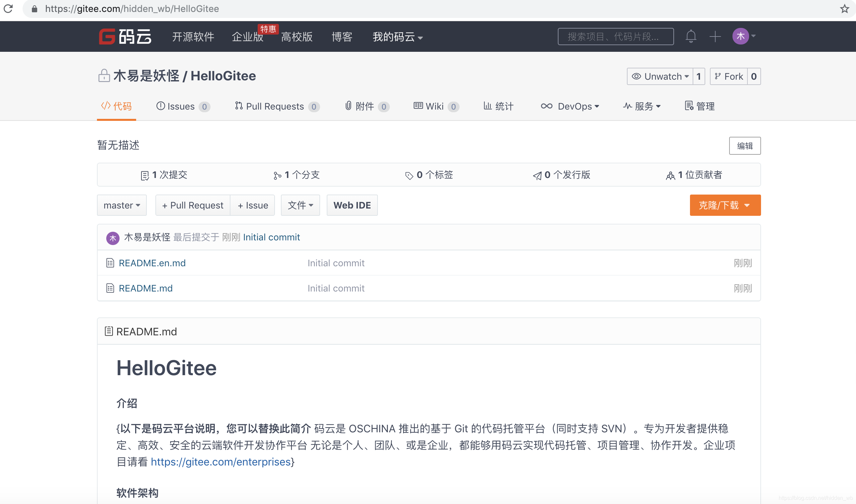Expand the 我的码云 dropdown menu
This screenshot has width=856, height=504.
coord(397,37)
